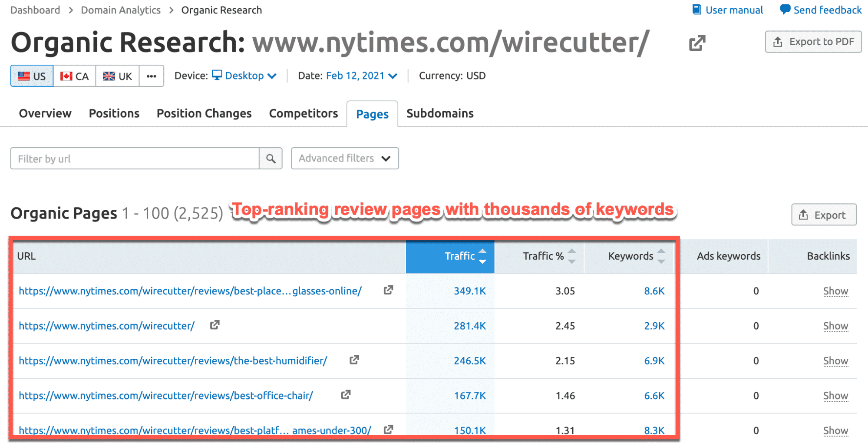This screenshot has width=868, height=443.
Task: Click external link icon for glasses-online URL
Action: click(x=388, y=290)
